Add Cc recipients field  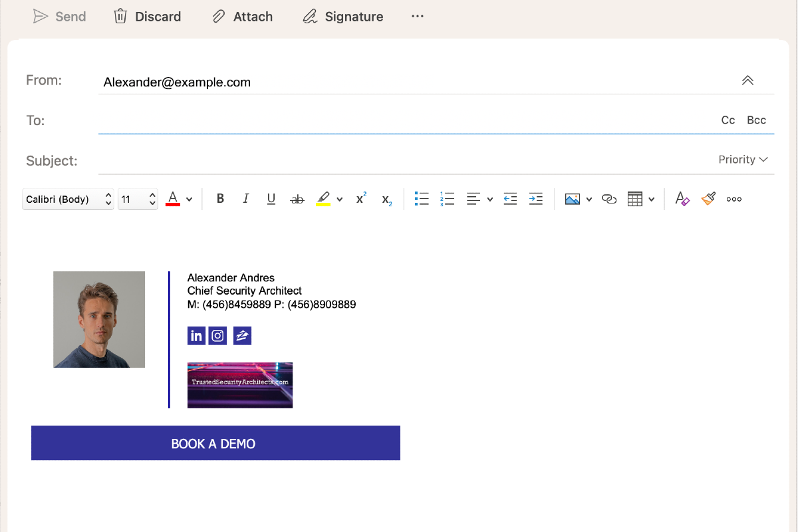(728, 120)
